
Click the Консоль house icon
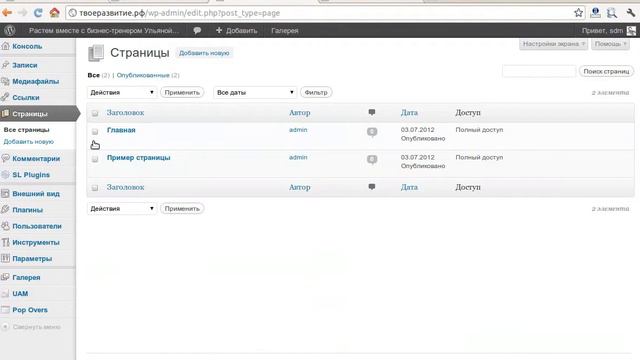tap(5, 46)
